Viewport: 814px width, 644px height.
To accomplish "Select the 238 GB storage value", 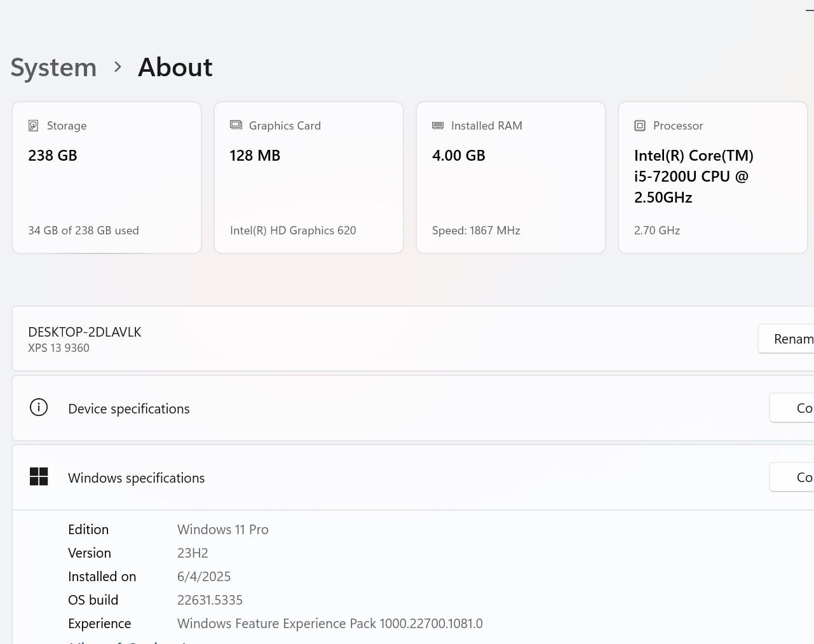I will click(x=53, y=156).
